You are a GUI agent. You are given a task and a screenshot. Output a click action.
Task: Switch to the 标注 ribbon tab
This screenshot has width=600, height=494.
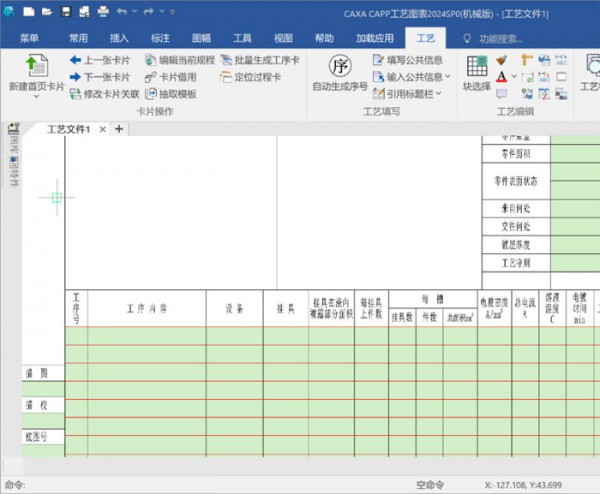(160, 38)
